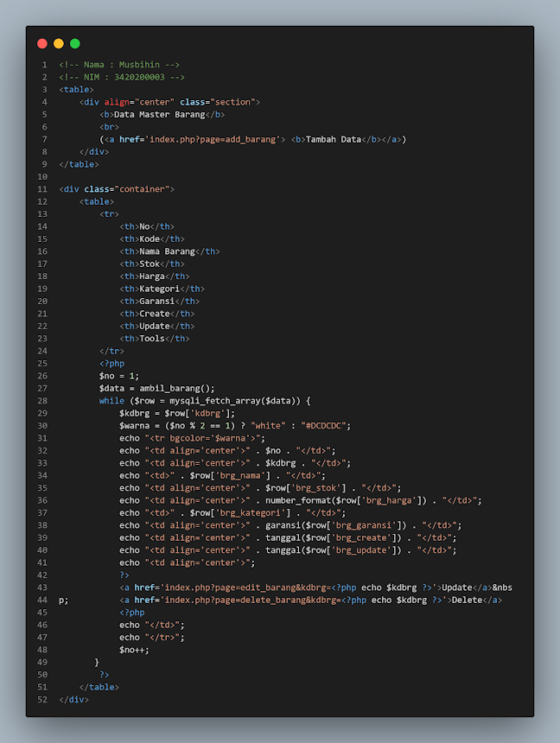Click the number_format brg_harga line

(x=301, y=500)
